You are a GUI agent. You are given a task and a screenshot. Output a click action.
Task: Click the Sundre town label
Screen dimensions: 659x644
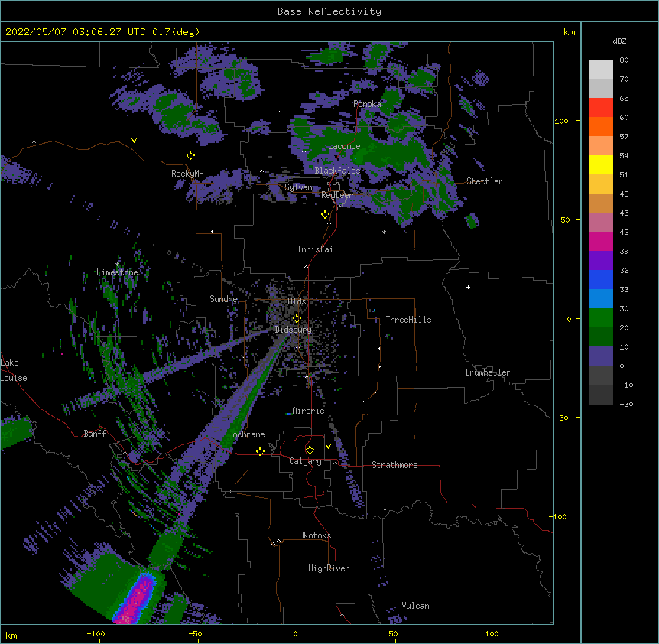[x=223, y=299]
